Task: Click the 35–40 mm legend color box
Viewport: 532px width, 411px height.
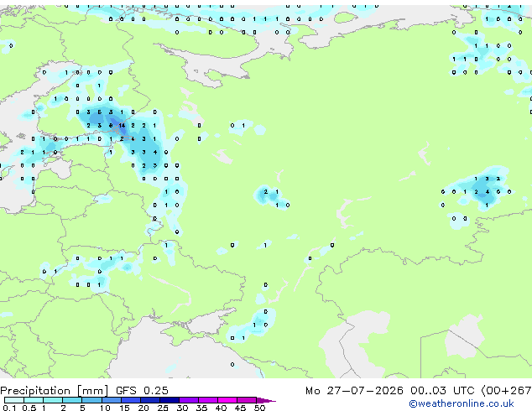Action: pos(208,400)
